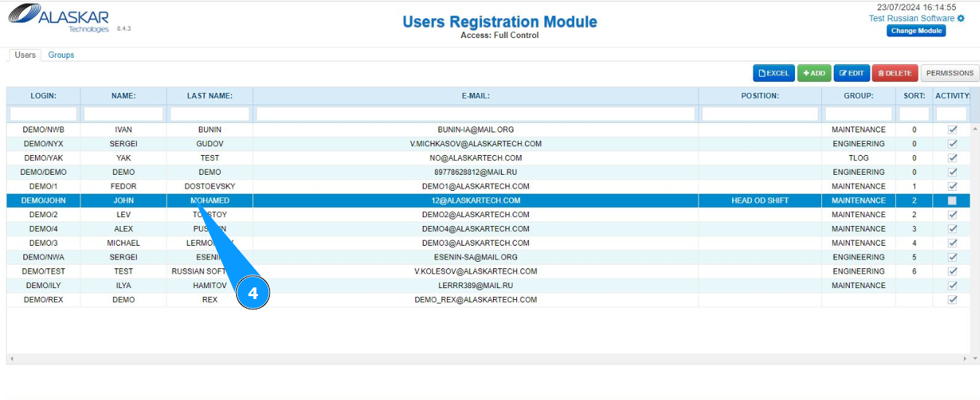This screenshot has width=980, height=400.
Task: Toggle activity checkbox for DEMO/2
Action: [952, 214]
